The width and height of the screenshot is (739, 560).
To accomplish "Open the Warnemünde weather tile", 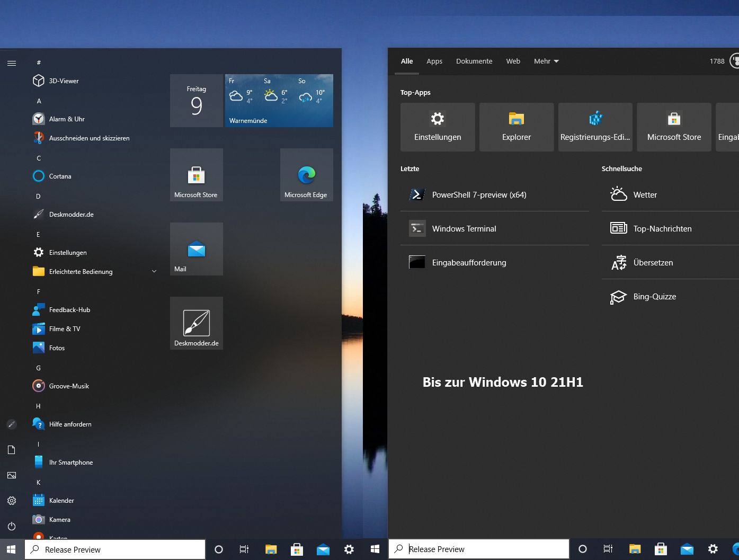I will pos(279,101).
